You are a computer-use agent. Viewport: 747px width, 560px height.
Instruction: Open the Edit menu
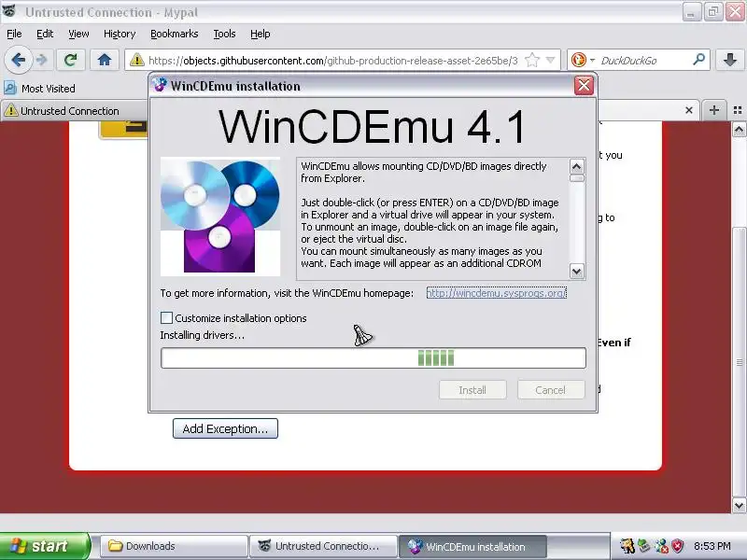45,34
